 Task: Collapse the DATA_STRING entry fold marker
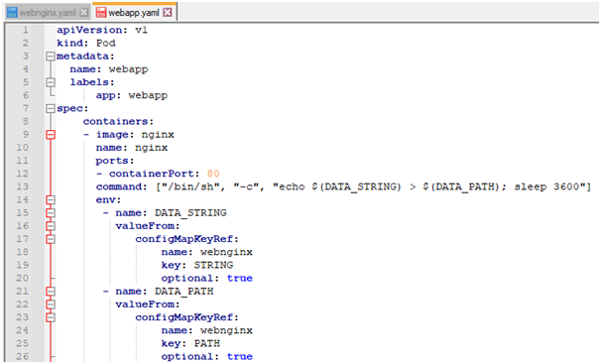(x=51, y=213)
